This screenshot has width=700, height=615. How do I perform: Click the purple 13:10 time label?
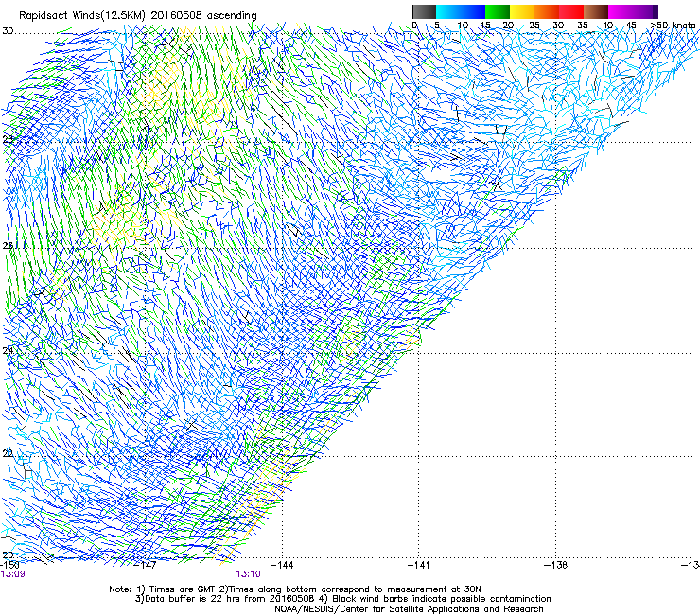click(248, 574)
